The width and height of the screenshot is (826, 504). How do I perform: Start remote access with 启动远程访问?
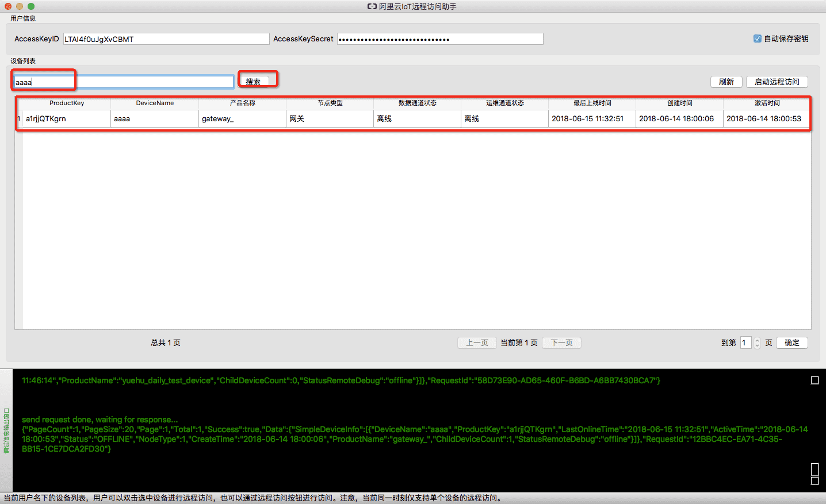click(777, 82)
